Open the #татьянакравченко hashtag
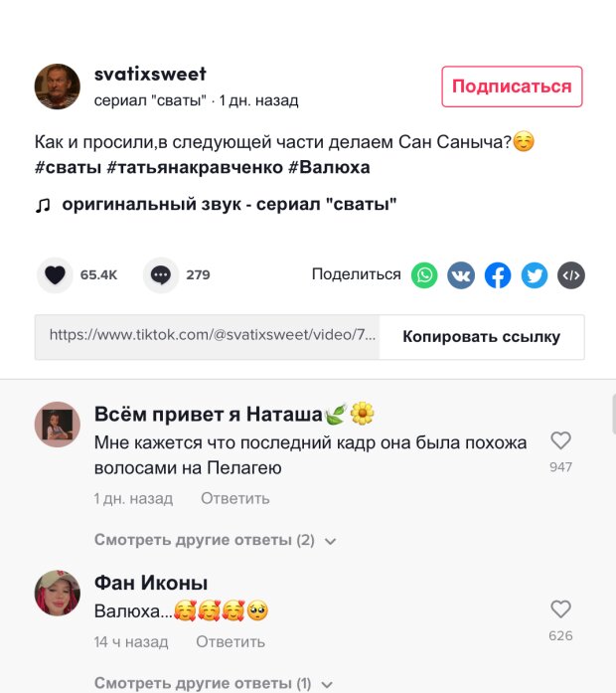The height and width of the screenshot is (693, 616). pyautogui.click(x=195, y=167)
